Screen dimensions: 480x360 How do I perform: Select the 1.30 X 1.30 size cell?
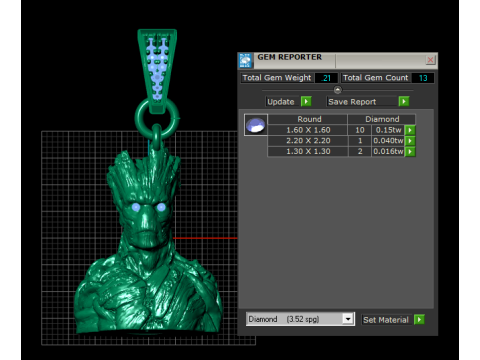click(308, 151)
